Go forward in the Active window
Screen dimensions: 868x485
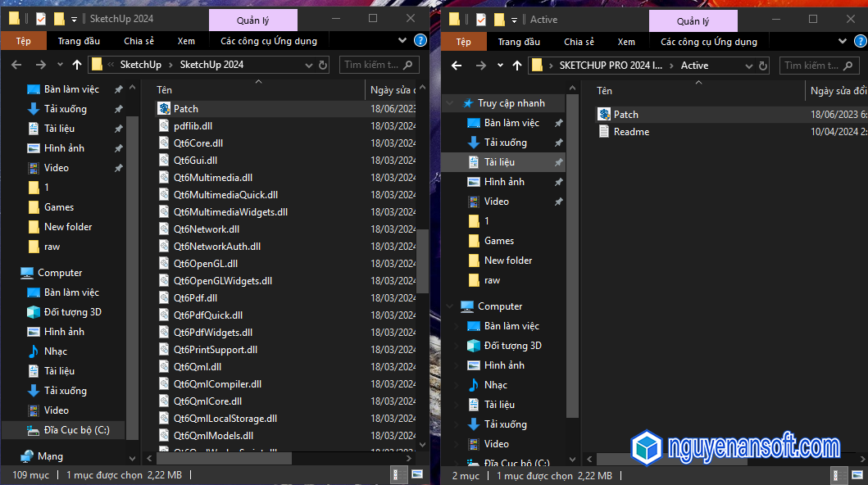pyautogui.click(x=480, y=66)
